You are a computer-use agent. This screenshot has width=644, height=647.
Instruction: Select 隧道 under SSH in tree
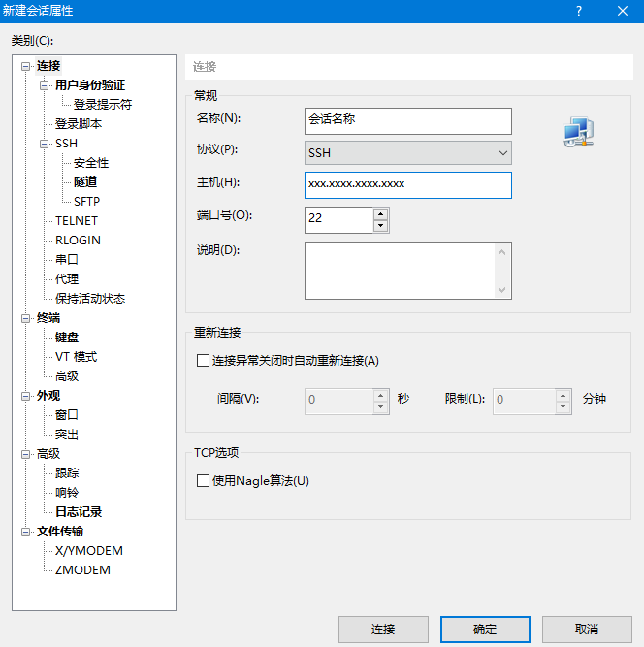coord(85,182)
